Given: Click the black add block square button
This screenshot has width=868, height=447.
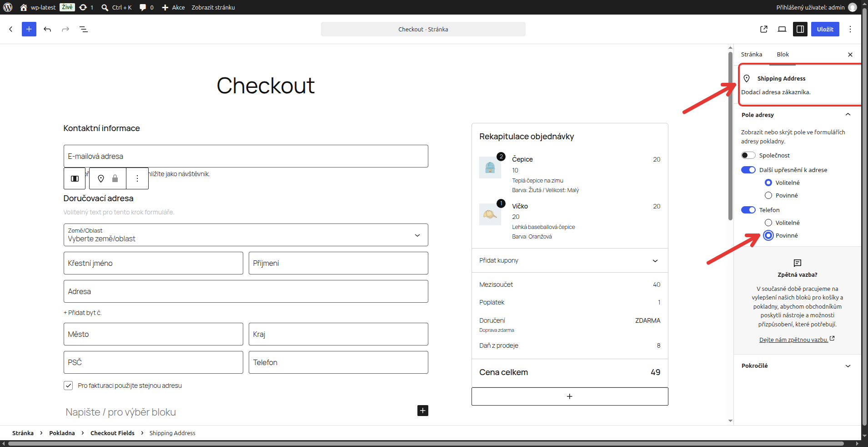Looking at the screenshot, I should pyautogui.click(x=423, y=411).
